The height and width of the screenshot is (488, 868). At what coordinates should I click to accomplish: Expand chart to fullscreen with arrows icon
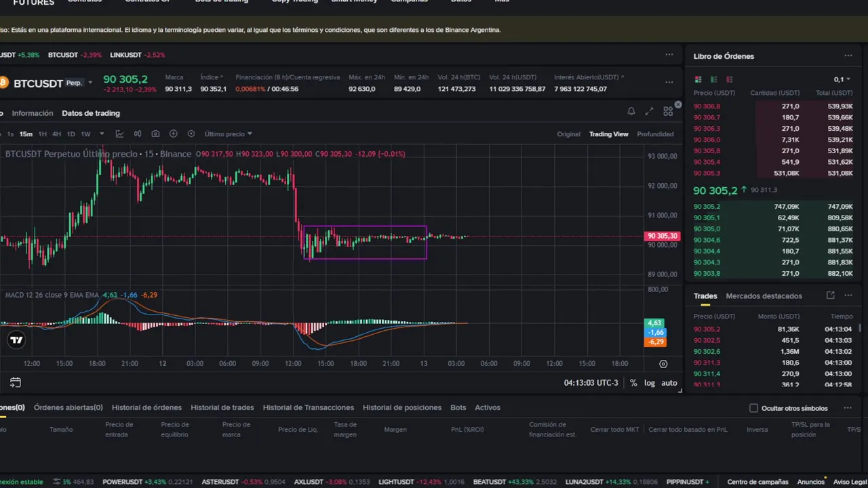pos(649,111)
